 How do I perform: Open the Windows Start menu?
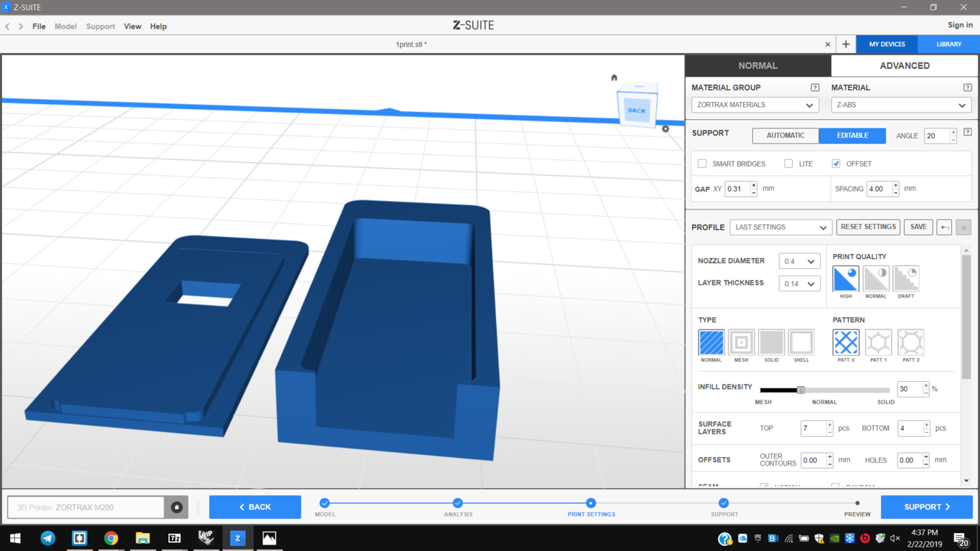click(15, 538)
